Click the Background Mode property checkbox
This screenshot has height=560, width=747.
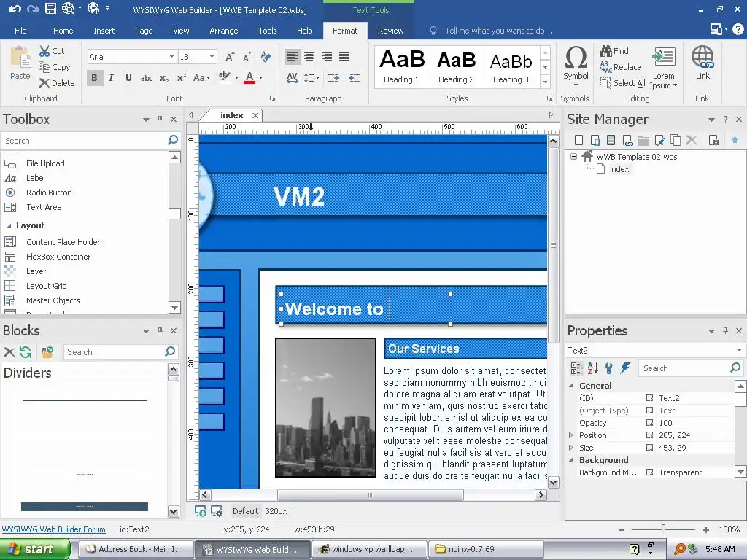tap(649, 472)
